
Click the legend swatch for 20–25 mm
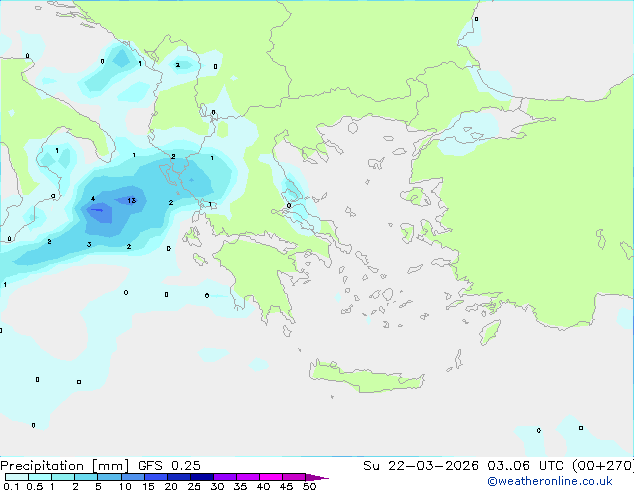(x=178, y=477)
